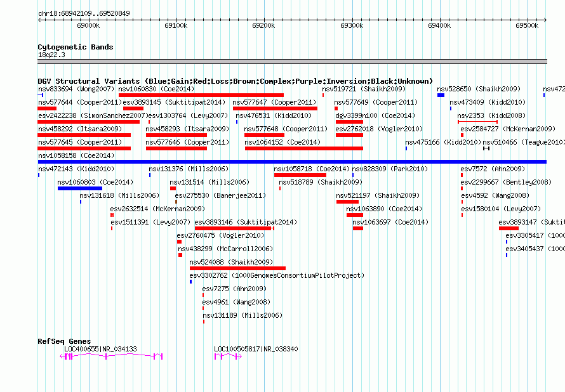
Task: Select the nsv475166 (Kidd2010) label
Action: coord(443,142)
